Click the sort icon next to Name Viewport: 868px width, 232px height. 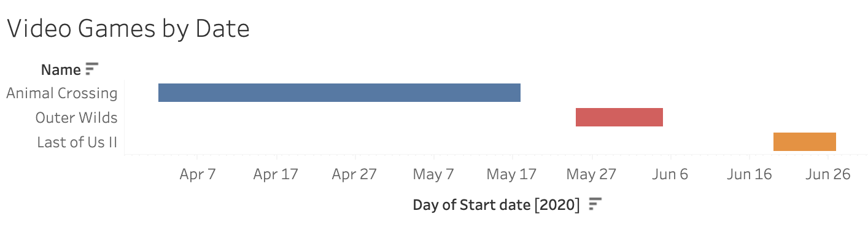click(92, 69)
